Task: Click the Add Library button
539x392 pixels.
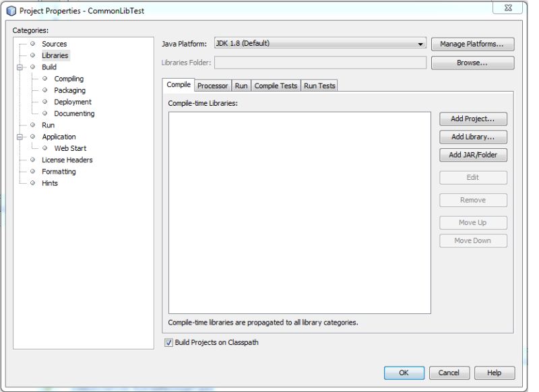Action: pyautogui.click(x=472, y=137)
